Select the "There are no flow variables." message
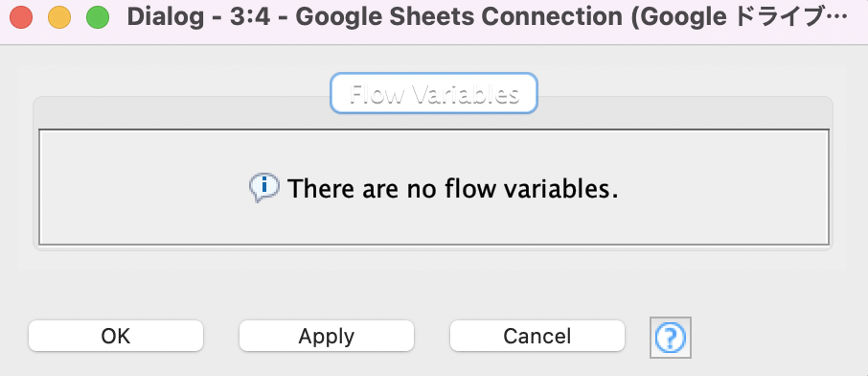The width and height of the screenshot is (868, 376). [452, 189]
